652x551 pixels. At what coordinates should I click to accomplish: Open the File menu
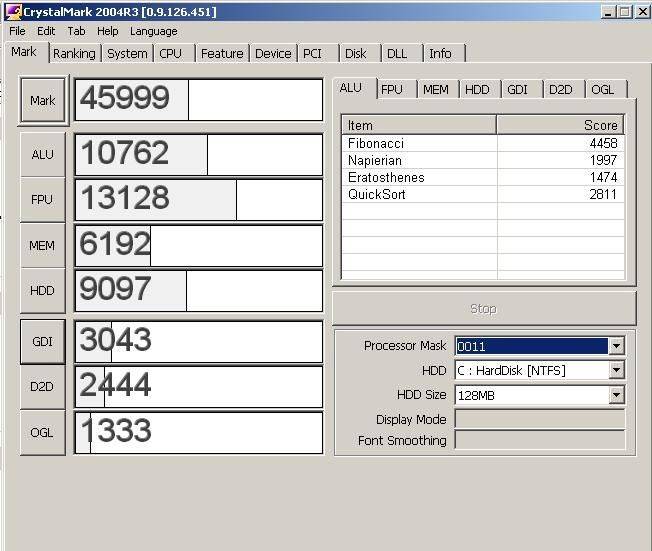pyautogui.click(x=17, y=31)
